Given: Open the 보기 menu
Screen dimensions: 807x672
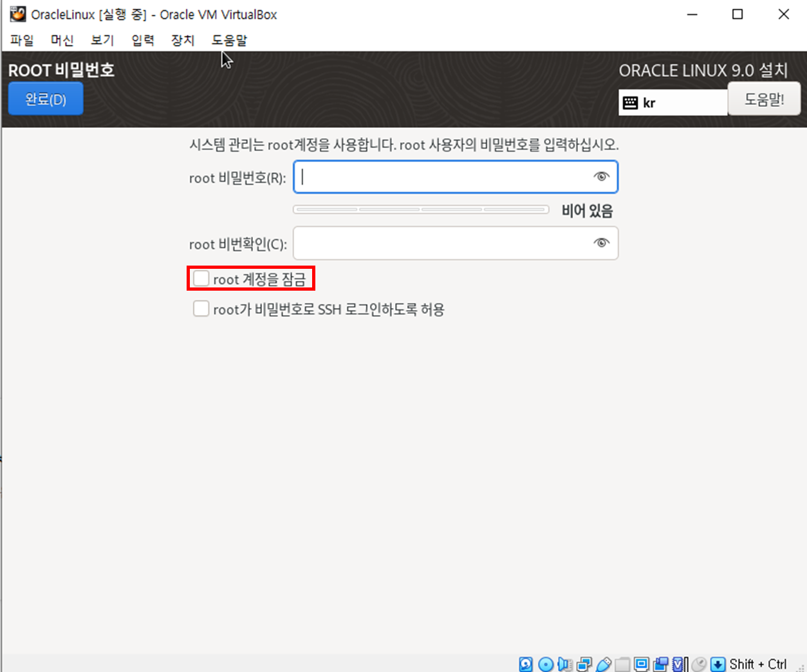Looking at the screenshot, I should click(102, 41).
